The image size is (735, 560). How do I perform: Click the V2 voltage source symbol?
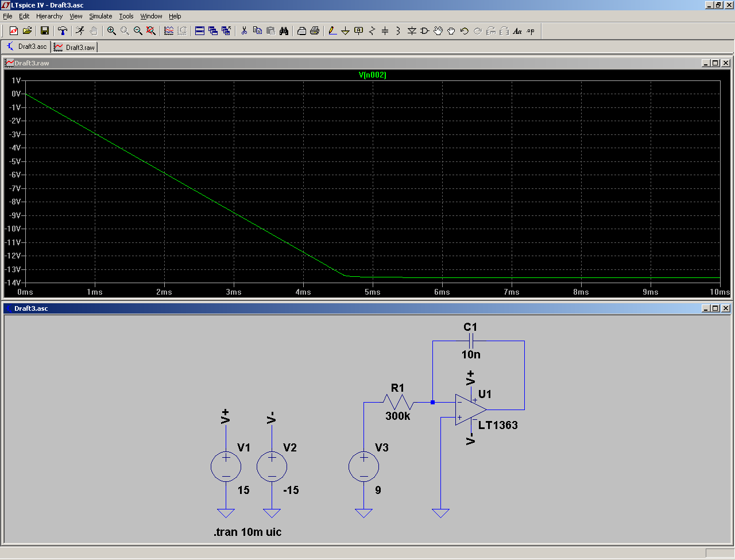tap(272, 466)
